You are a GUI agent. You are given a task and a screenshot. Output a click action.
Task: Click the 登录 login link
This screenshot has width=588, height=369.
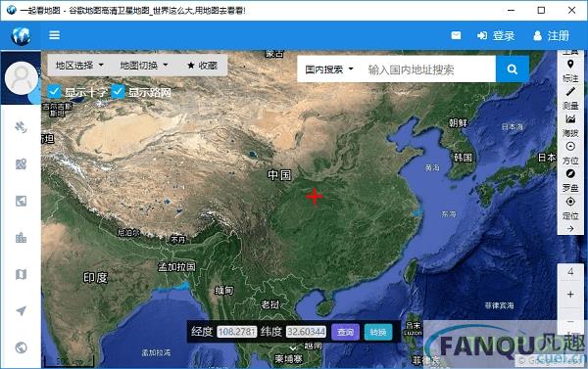point(496,35)
